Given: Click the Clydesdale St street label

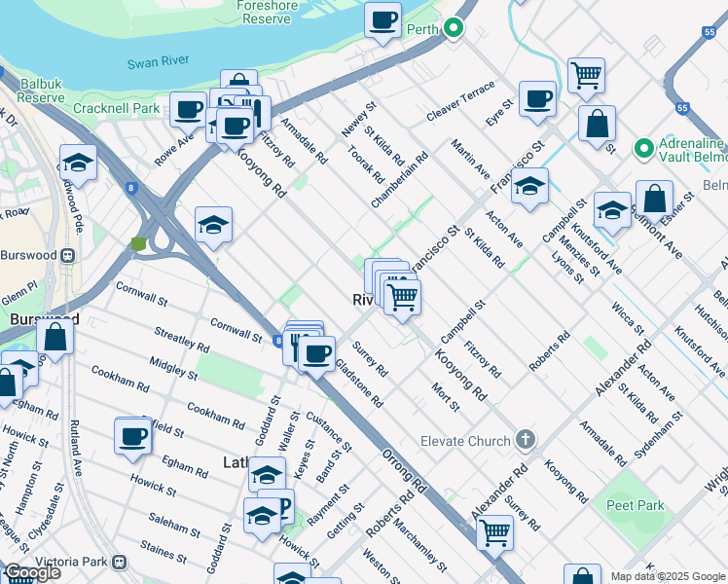Looking at the screenshot, I should click(47, 512).
